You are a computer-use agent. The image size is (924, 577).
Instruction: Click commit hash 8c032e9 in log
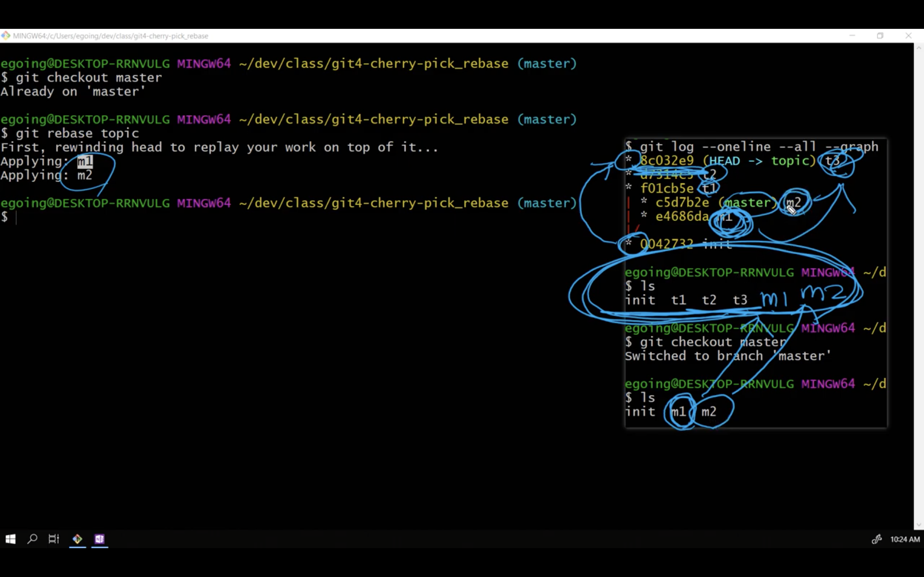pyautogui.click(x=667, y=161)
